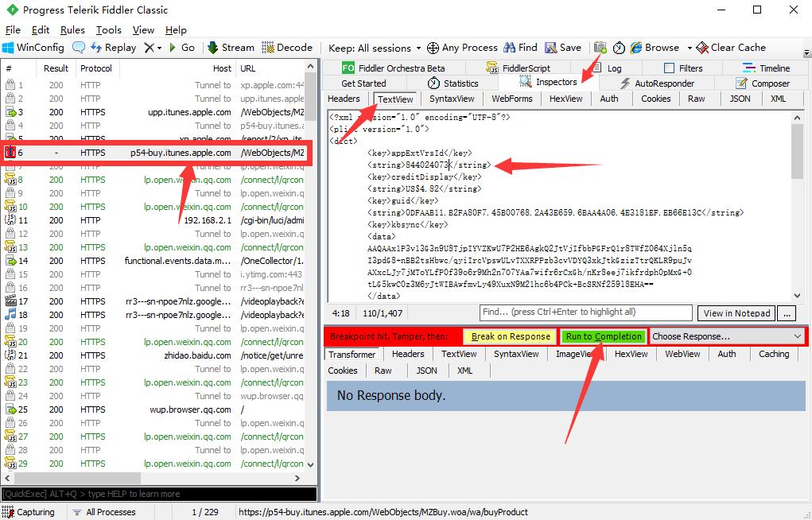Click the timer clock icon in toolbar
Screen dimensions: 812x520
tap(619, 48)
